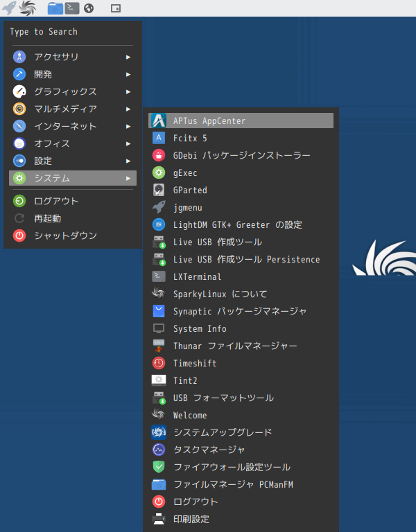The width and height of the screenshot is (416, 532).
Task: Click シャットダウン in the main menu
Action: (73, 236)
